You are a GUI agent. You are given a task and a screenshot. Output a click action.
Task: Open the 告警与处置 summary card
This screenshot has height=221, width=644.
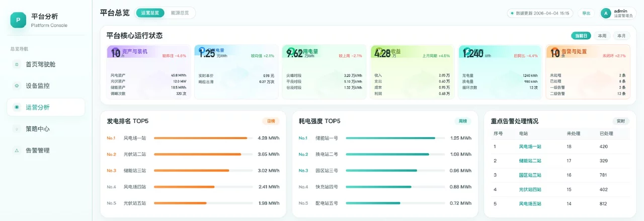[587, 72]
